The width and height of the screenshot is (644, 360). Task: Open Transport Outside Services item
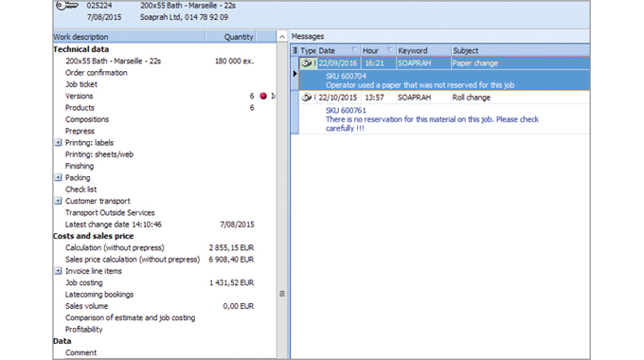pos(110,213)
